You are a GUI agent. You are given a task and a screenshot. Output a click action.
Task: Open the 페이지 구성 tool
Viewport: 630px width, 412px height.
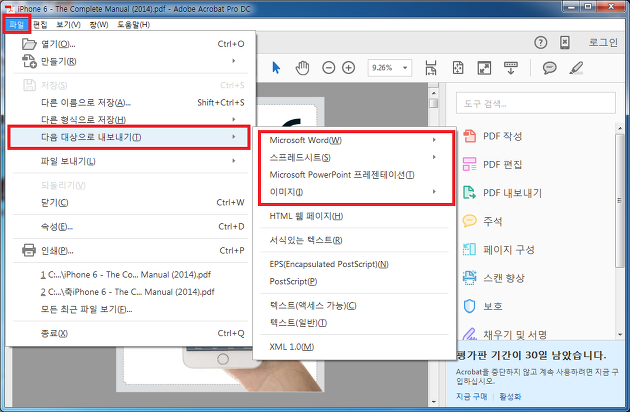coord(498,250)
